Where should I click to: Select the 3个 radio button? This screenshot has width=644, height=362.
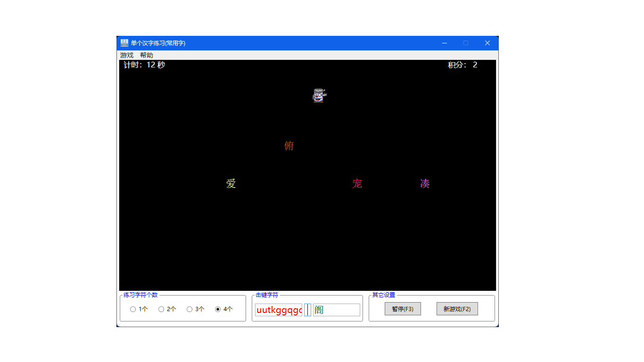point(196,309)
